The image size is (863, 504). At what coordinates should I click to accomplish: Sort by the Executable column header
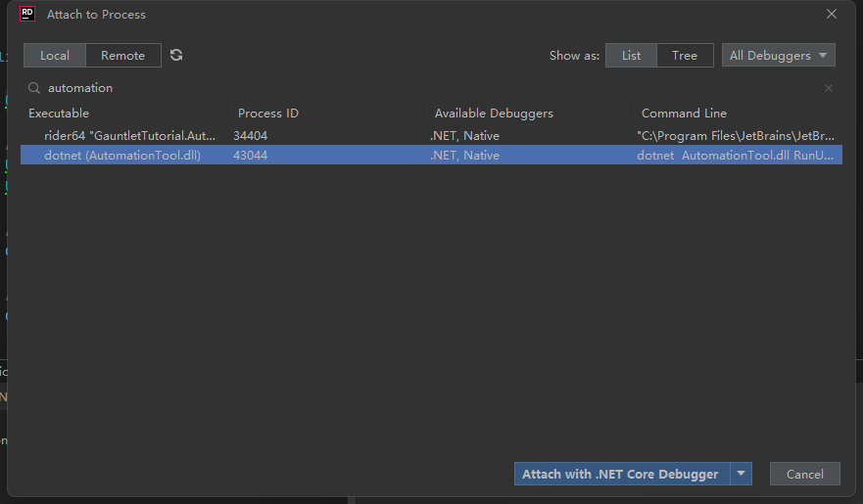click(x=59, y=114)
